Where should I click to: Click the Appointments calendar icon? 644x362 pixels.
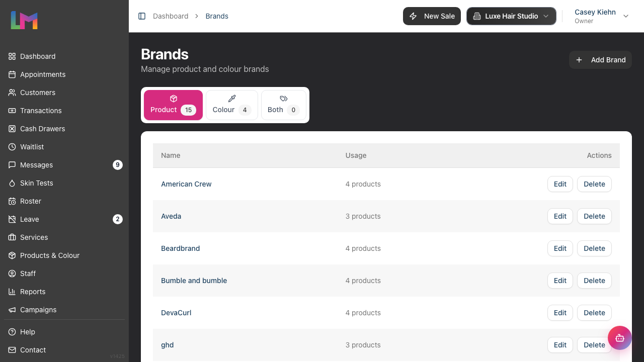tap(12, 74)
